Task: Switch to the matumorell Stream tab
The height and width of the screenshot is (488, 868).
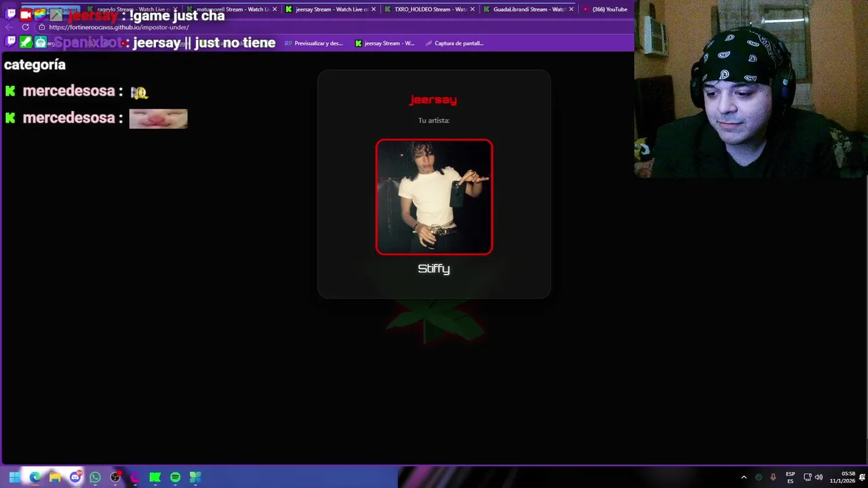Action: click(232, 9)
